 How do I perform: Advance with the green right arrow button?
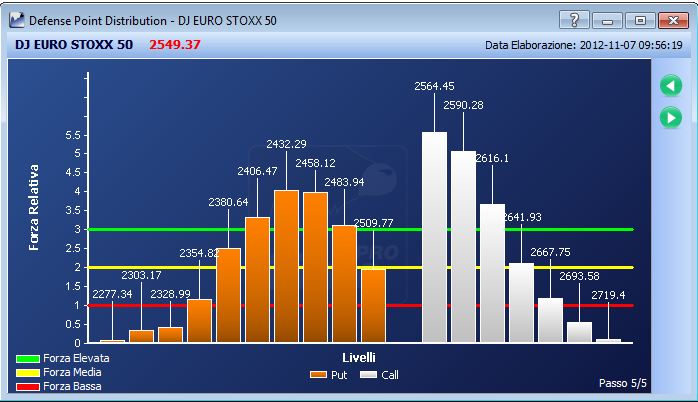(671, 118)
